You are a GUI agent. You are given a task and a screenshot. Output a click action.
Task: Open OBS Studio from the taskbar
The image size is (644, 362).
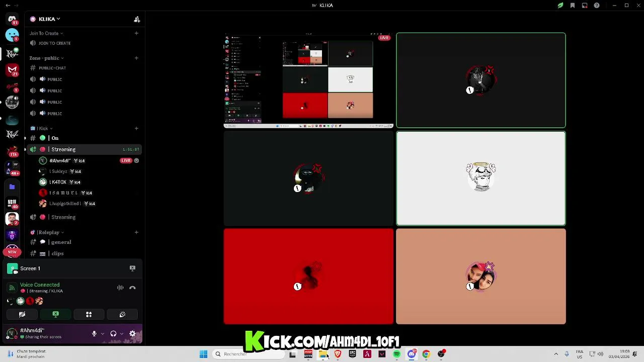[441, 354]
